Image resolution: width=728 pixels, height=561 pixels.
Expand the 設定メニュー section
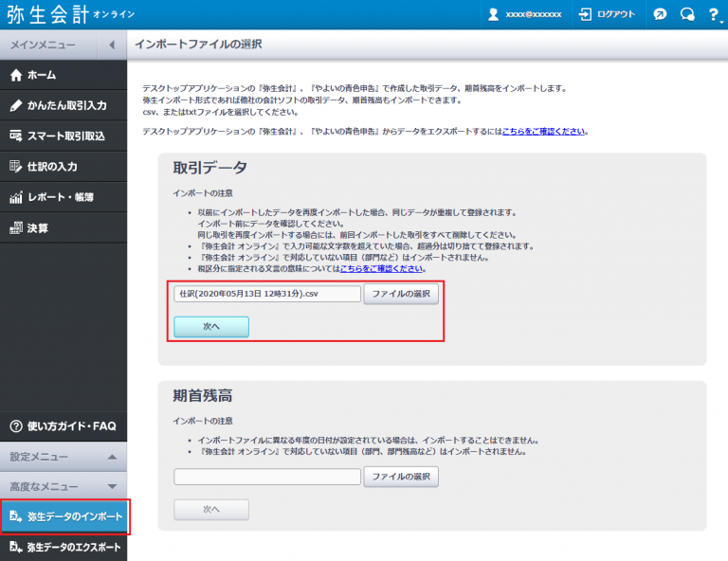coord(64,457)
